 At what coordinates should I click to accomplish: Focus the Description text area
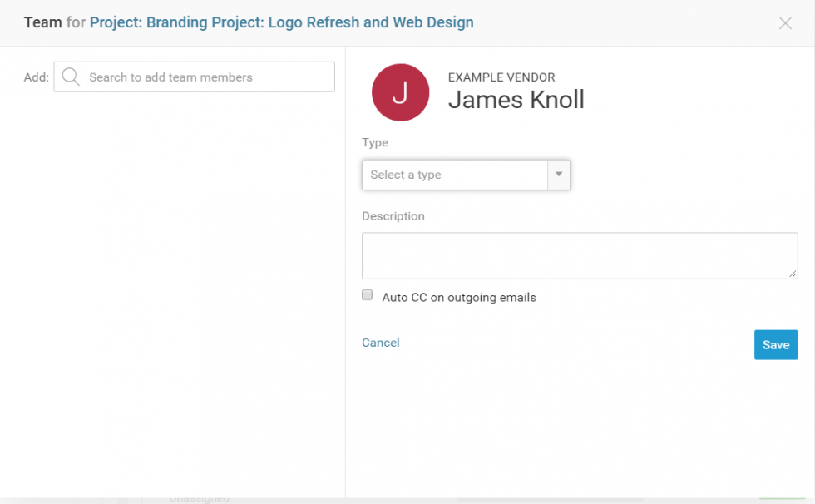(579, 255)
